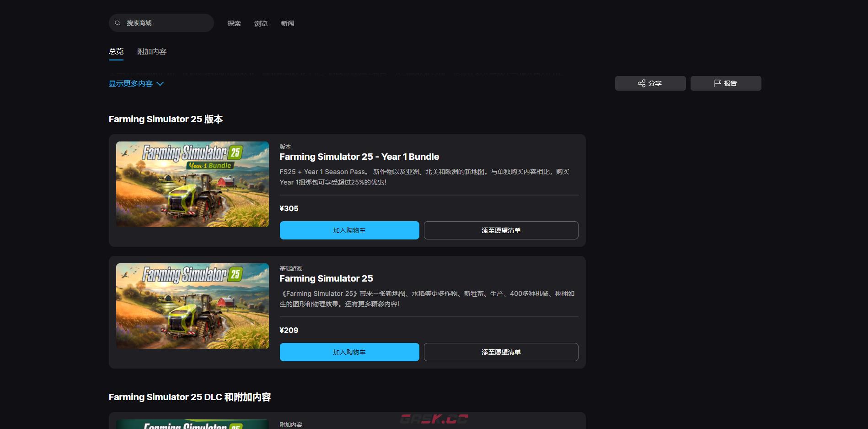Image resolution: width=868 pixels, height=429 pixels.
Task: Add the Year 1 Bundle to wishlist
Action: [501, 230]
